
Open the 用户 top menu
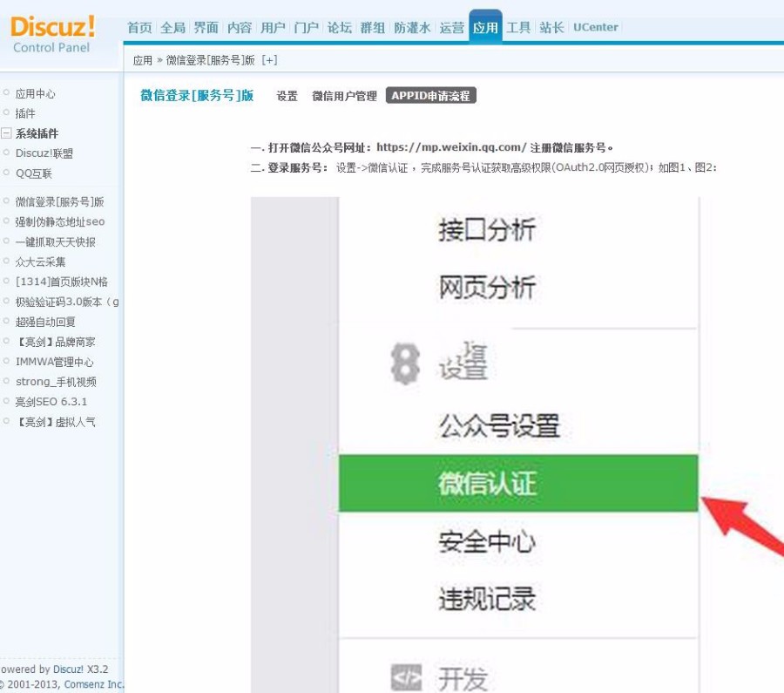click(273, 28)
